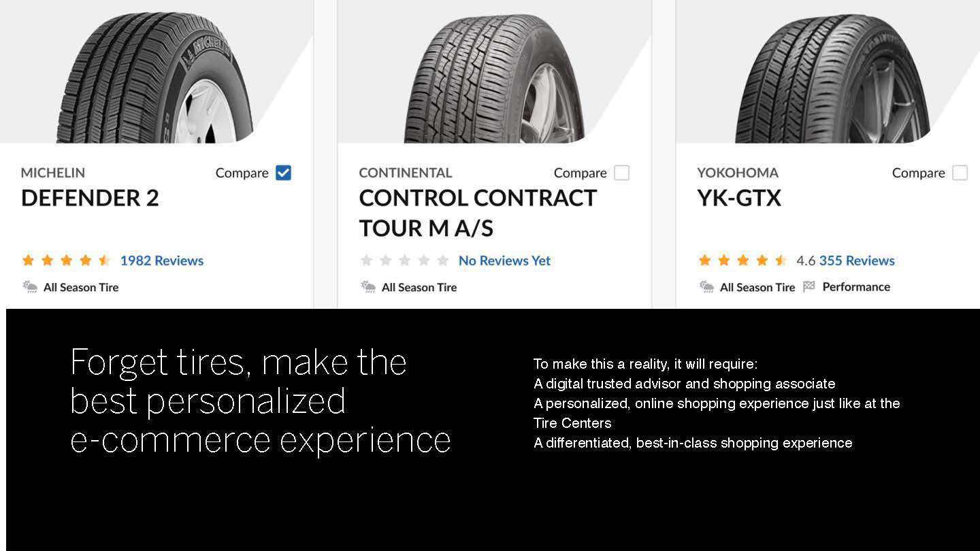Click the All Season weather icon under YK-GTX

(706, 287)
